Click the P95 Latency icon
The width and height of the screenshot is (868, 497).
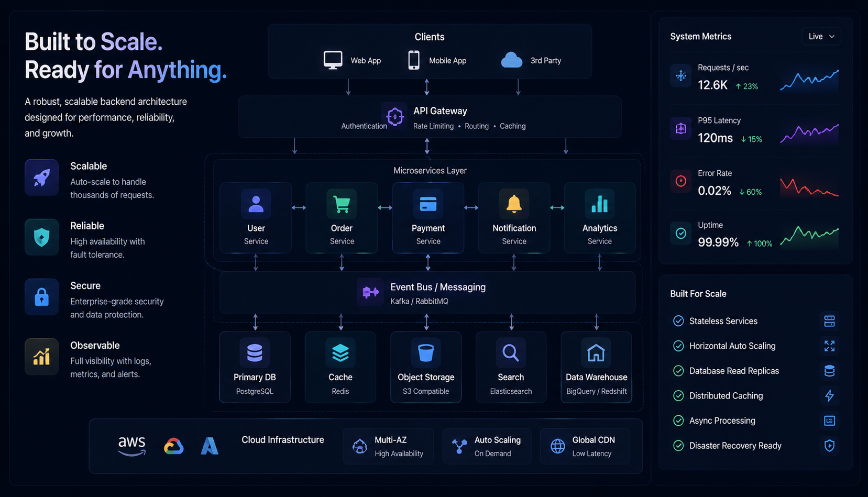click(x=681, y=128)
